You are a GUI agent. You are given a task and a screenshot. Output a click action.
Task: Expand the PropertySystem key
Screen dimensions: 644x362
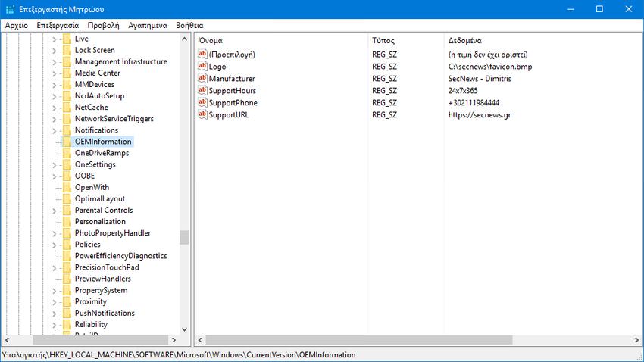pos(55,291)
